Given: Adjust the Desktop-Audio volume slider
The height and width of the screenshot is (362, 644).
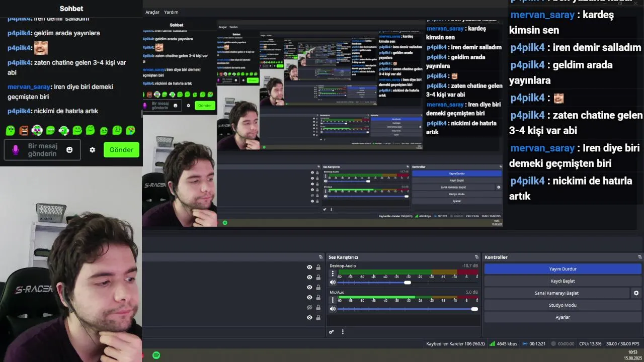Looking at the screenshot, I should (x=407, y=283).
